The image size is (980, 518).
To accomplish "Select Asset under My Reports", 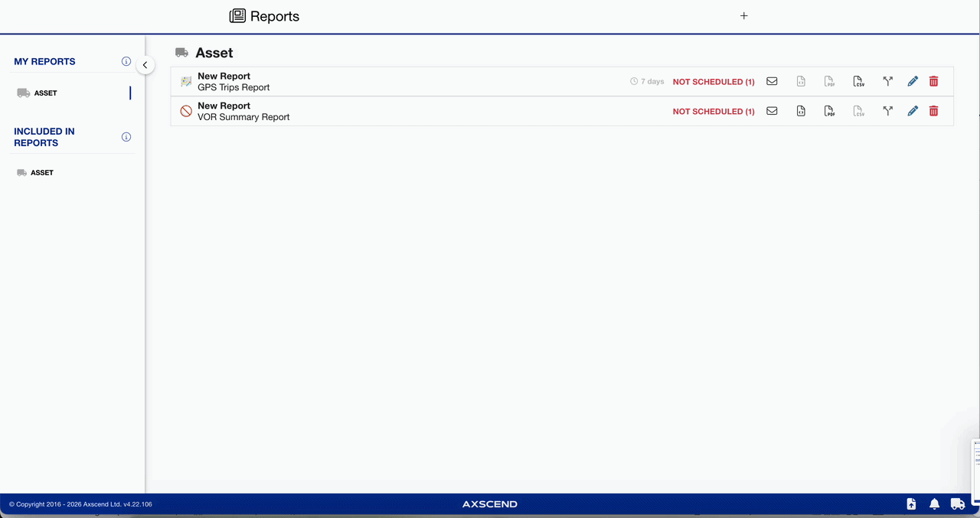I will click(45, 93).
